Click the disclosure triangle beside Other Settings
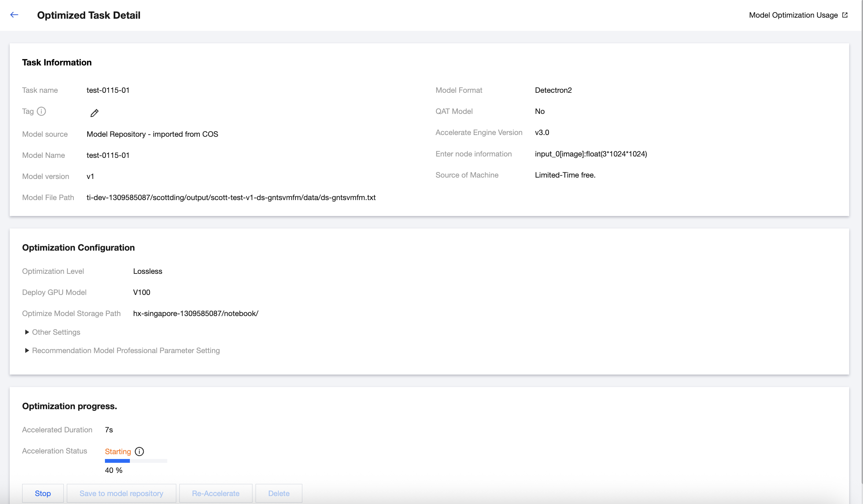863x504 pixels. pyautogui.click(x=27, y=332)
